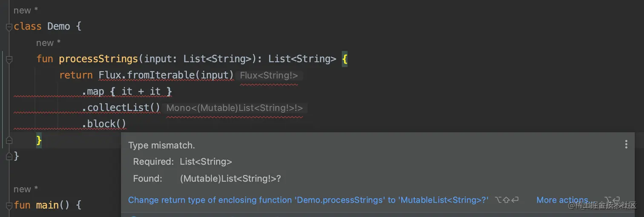Collapse the Demo class fold marker
Image resolution: width=644 pixels, height=217 pixels.
click(x=9, y=27)
